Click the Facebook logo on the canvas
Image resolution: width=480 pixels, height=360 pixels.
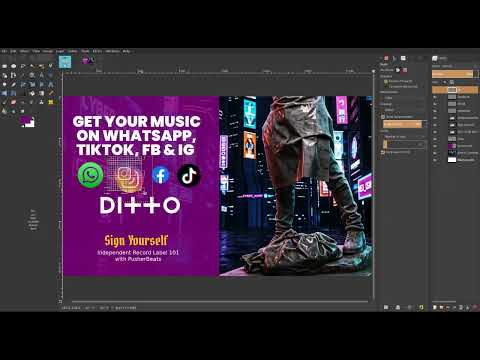(x=161, y=175)
